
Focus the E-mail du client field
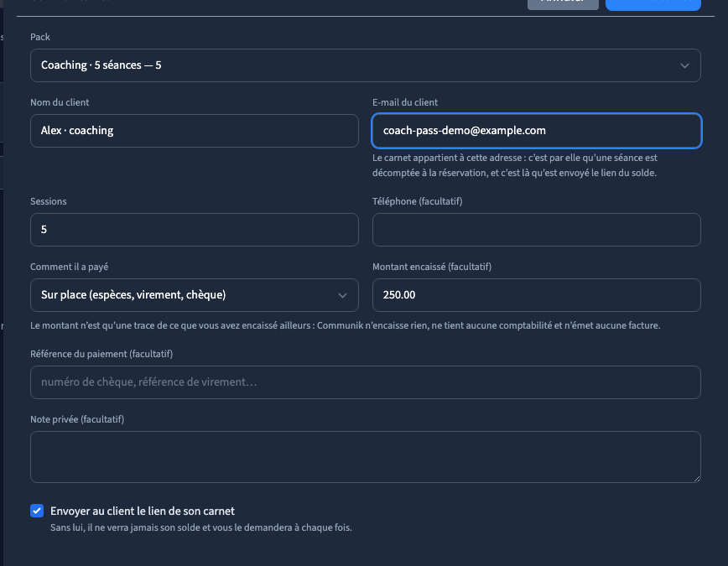(x=536, y=131)
